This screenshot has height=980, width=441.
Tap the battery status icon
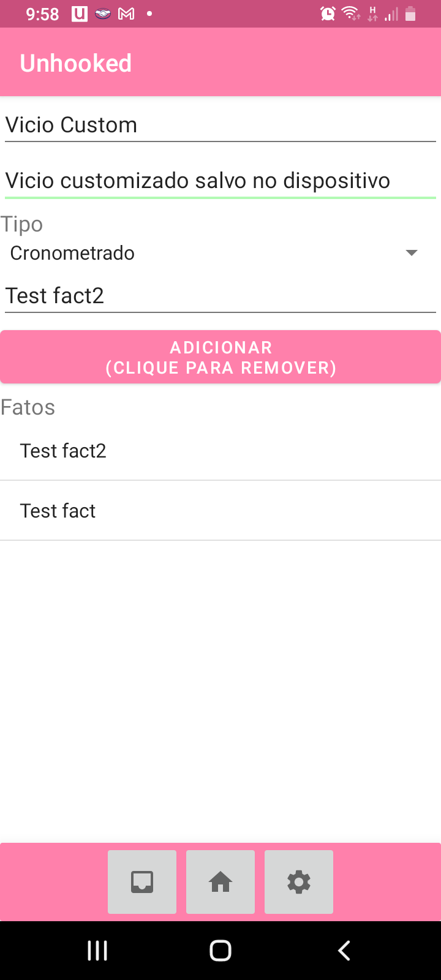click(x=411, y=13)
